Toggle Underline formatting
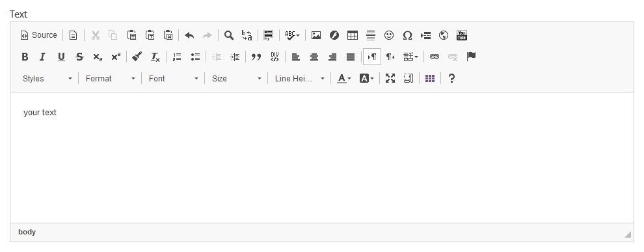 click(61, 57)
